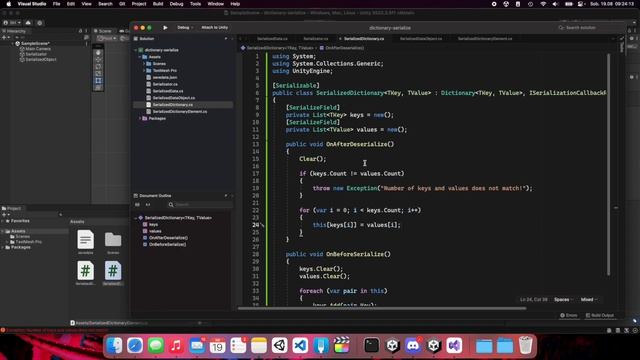Switch to the SerializedDictionary.cs tab
The image size is (640, 360).
point(364,39)
